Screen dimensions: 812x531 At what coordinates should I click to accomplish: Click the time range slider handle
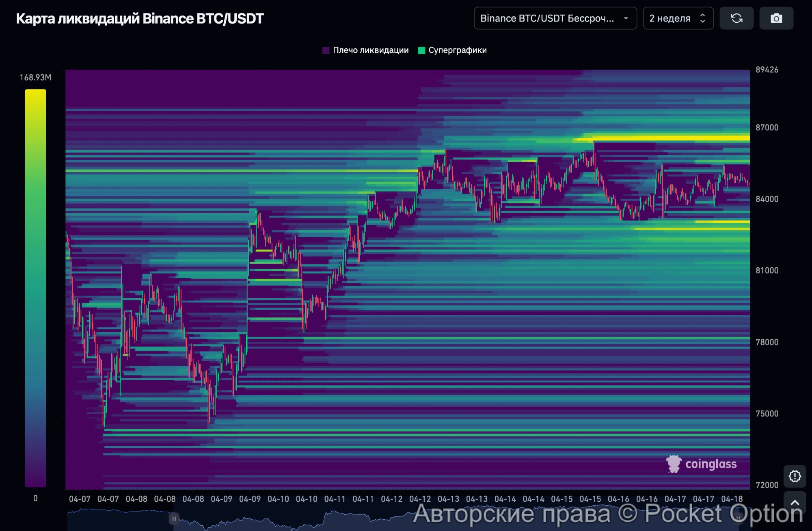174,518
